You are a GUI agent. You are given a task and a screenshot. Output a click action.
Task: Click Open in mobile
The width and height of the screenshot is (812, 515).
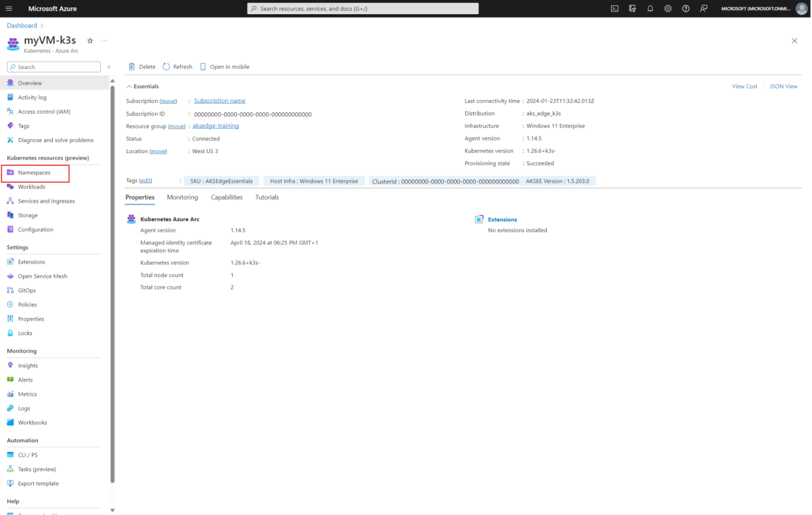click(225, 67)
